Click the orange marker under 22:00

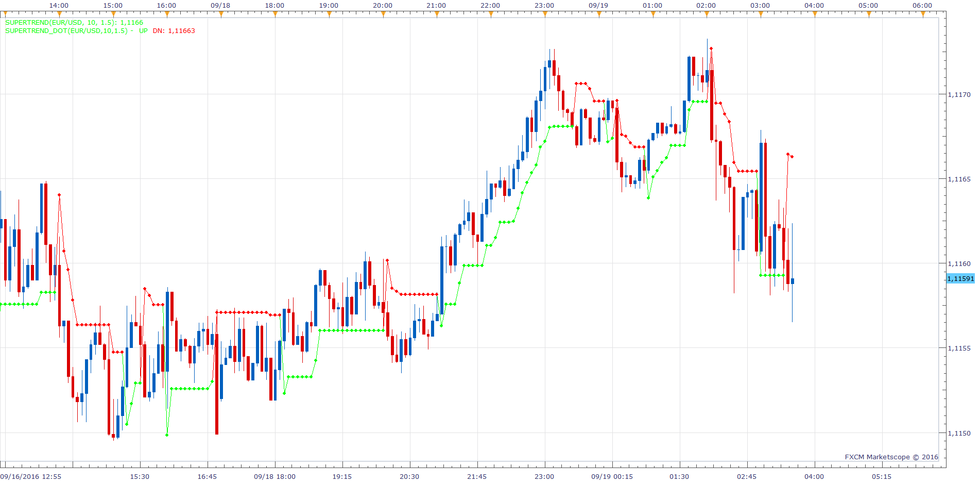[x=491, y=14]
